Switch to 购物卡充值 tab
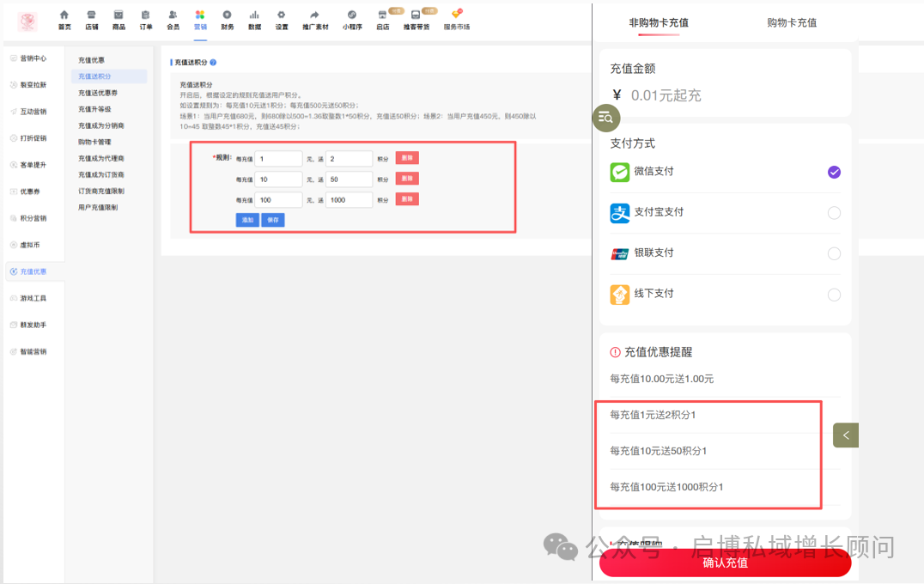Viewport: 924px width, 584px height. click(x=791, y=23)
